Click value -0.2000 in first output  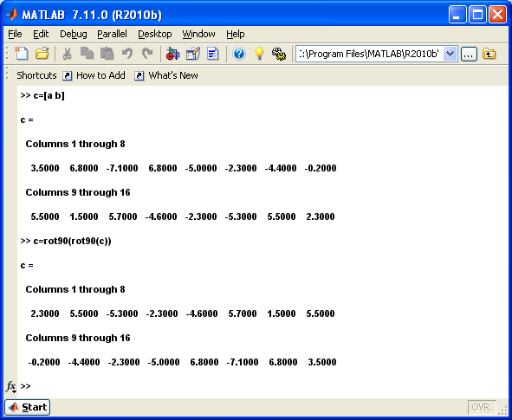321,168
